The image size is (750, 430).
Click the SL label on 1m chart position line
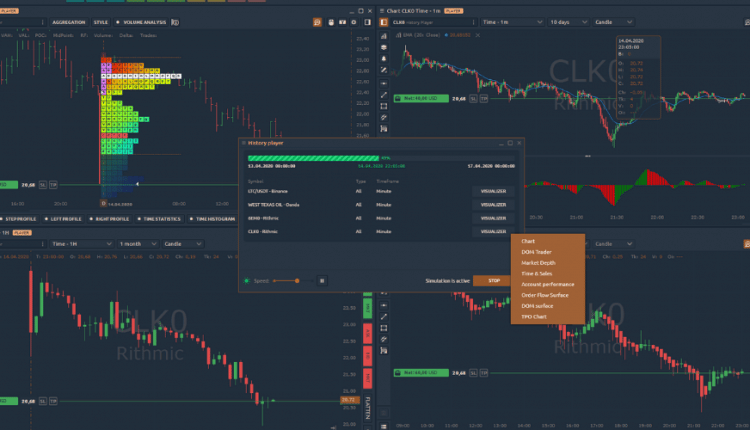(473, 99)
